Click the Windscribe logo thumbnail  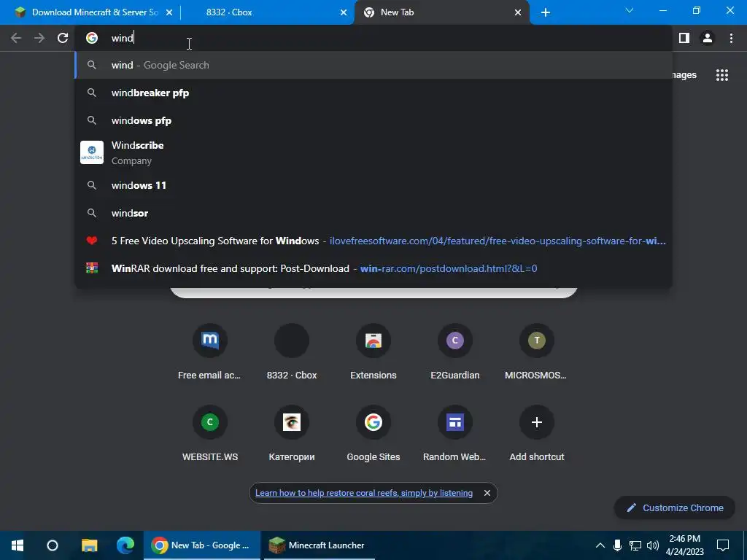click(92, 152)
